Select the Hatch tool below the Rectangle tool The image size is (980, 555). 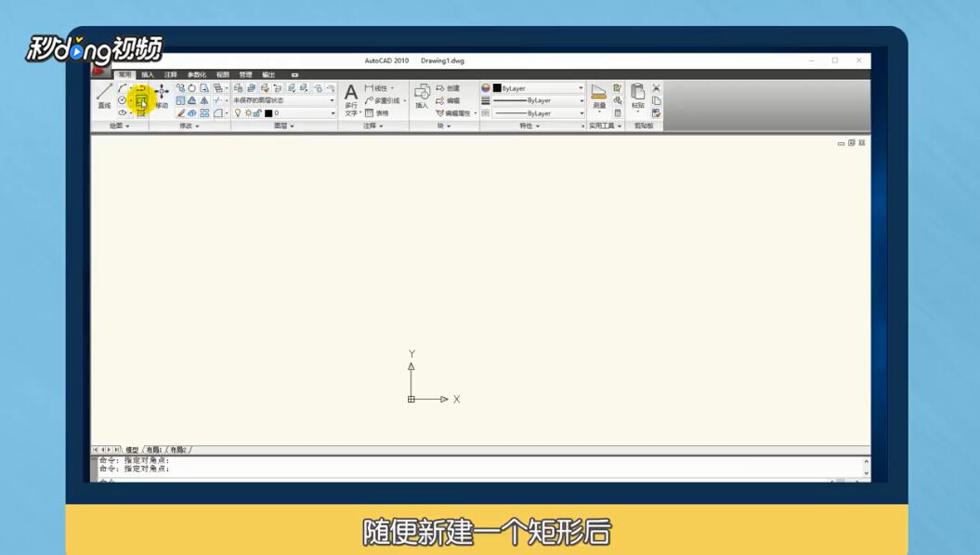(x=141, y=113)
